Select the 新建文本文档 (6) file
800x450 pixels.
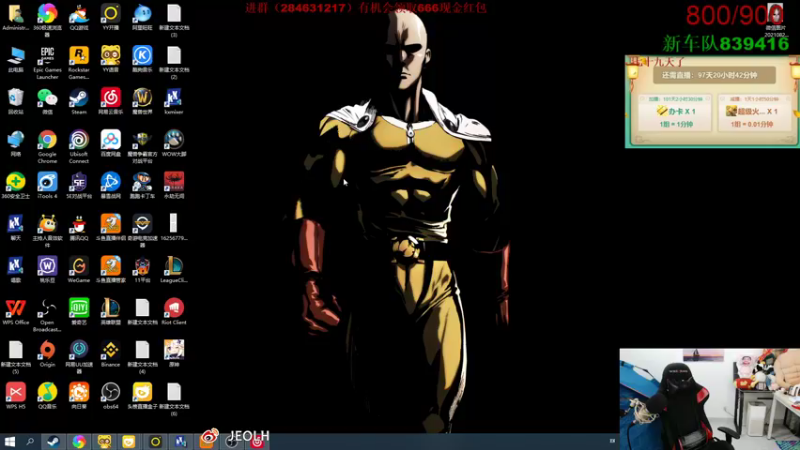coord(174,399)
